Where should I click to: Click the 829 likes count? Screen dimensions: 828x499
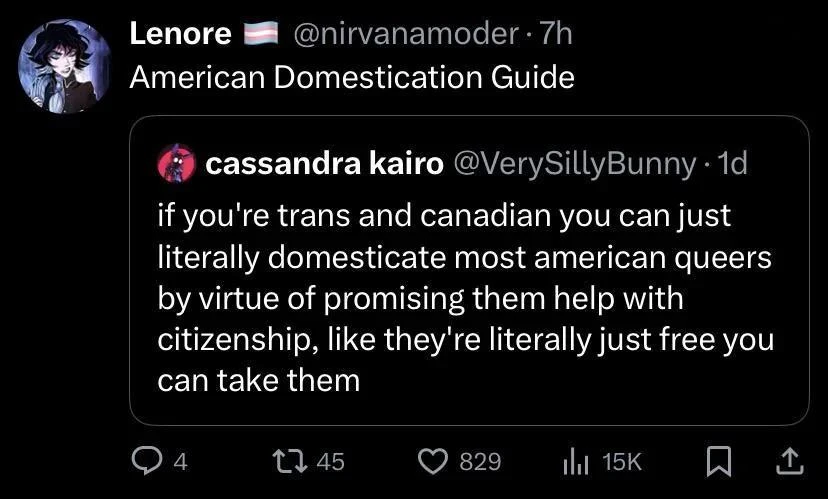[x=479, y=461]
